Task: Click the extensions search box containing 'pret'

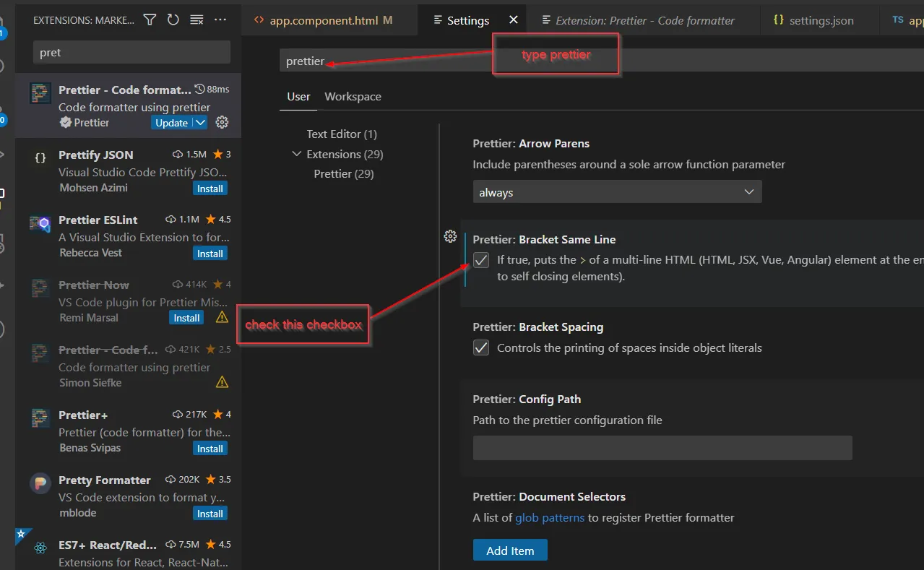Action: click(x=131, y=52)
